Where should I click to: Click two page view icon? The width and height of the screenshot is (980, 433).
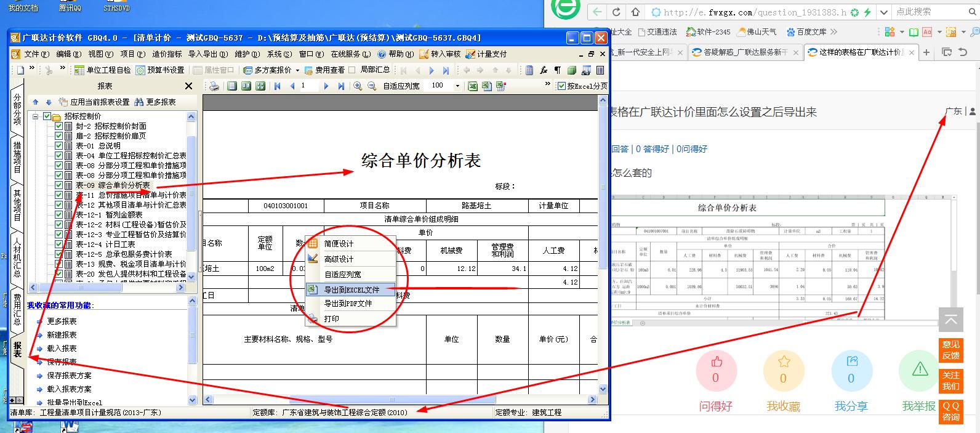[246, 86]
